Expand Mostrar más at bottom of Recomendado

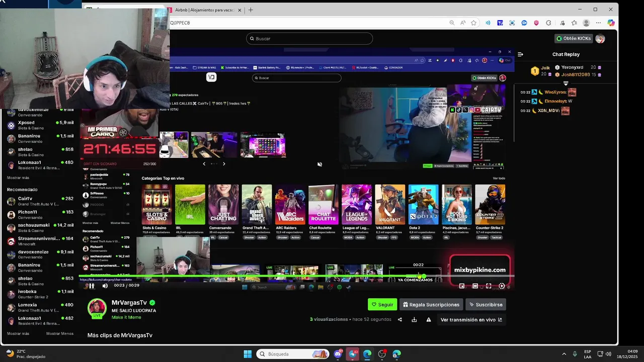click(x=18, y=333)
